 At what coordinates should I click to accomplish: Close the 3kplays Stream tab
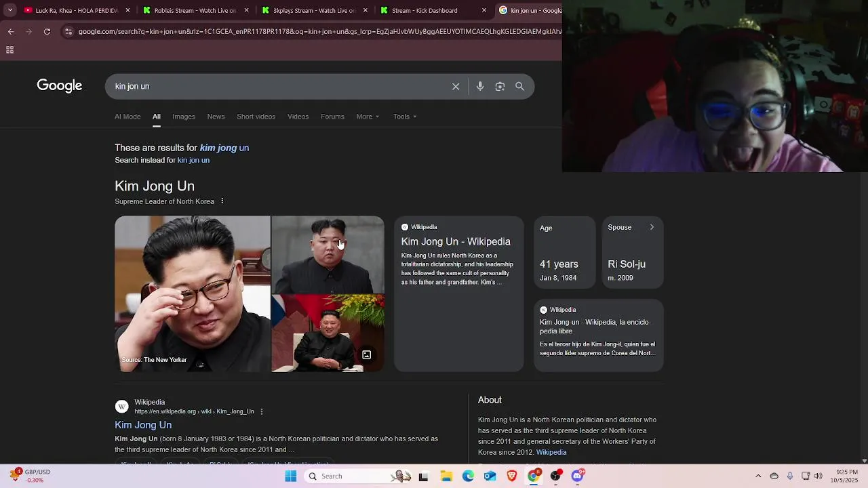[366, 10]
